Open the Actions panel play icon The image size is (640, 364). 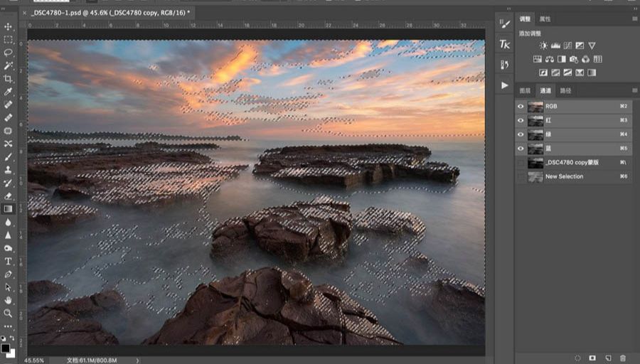505,85
